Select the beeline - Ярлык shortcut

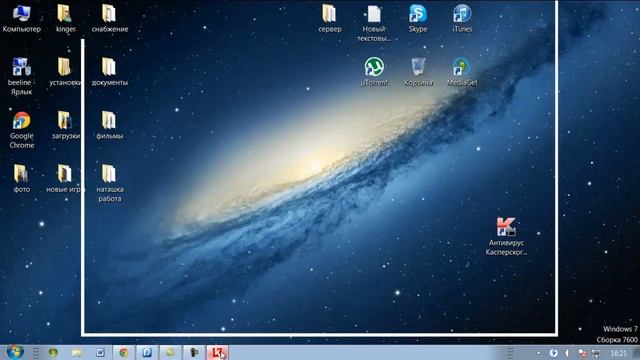pyautogui.click(x=21, y=76)
